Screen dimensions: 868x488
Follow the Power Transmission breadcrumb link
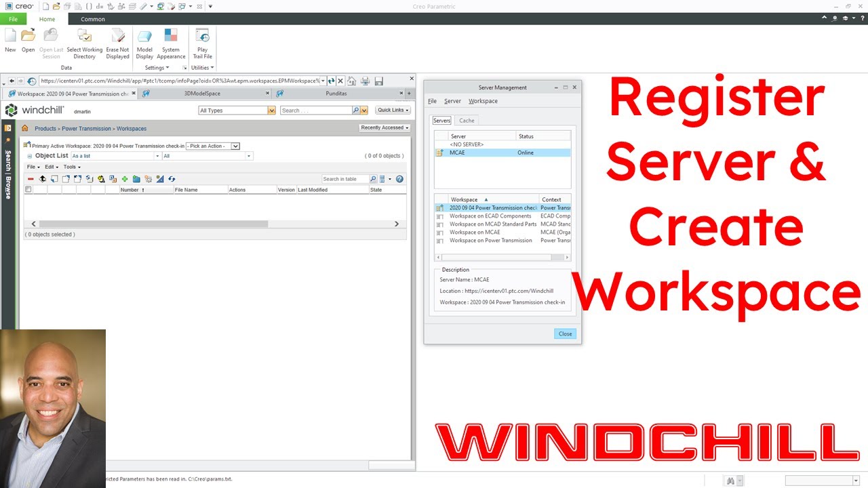[86, 128]
